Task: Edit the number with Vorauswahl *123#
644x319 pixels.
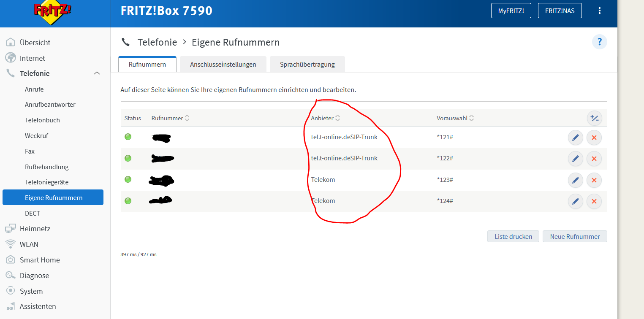Action: 575,180
